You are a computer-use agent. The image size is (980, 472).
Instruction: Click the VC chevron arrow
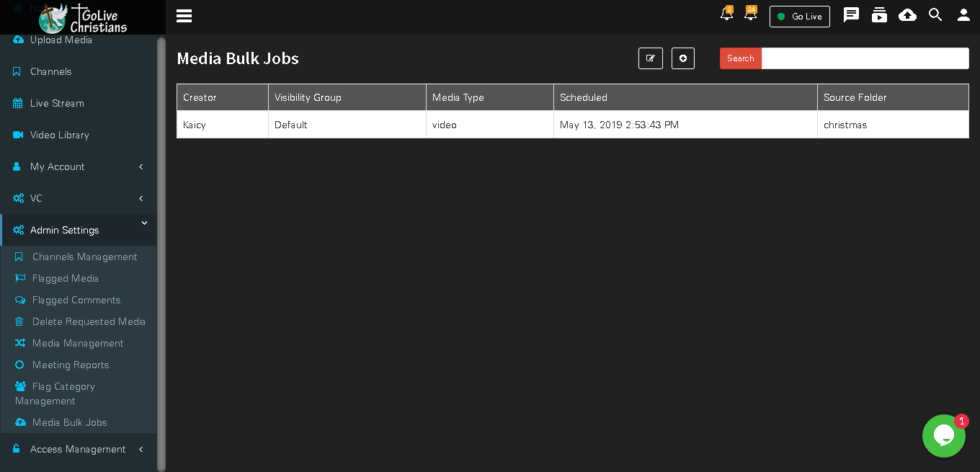click(141, 198)
